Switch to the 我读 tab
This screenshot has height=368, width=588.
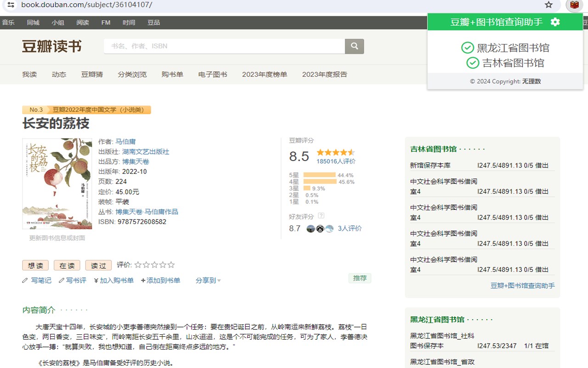click(x=29, y=75)
